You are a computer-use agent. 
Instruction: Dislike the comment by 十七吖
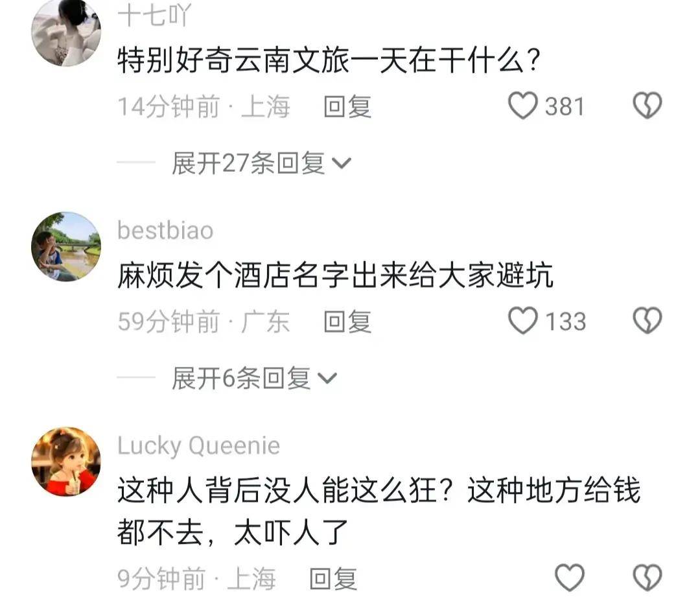[x=647, y=106]
